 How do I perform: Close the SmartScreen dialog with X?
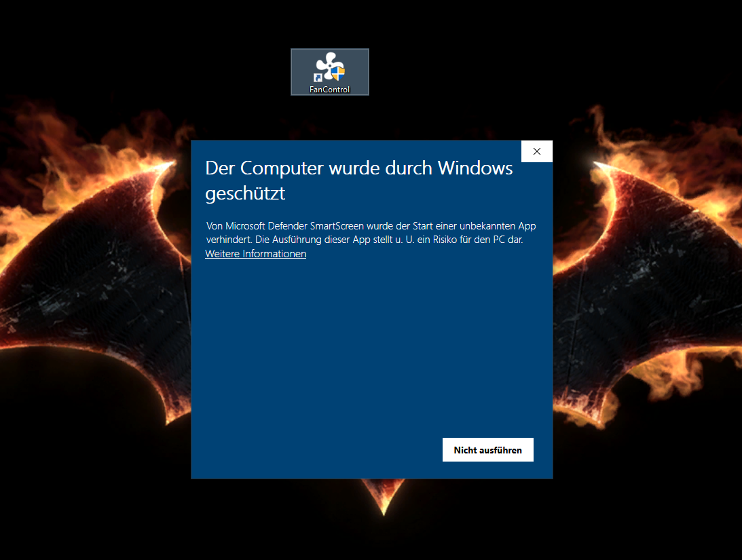(536, 151)
